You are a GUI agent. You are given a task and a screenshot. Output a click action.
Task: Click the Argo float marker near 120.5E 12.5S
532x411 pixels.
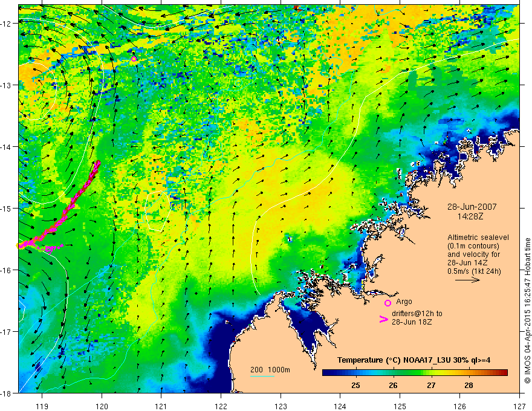[x=134, y=59]
